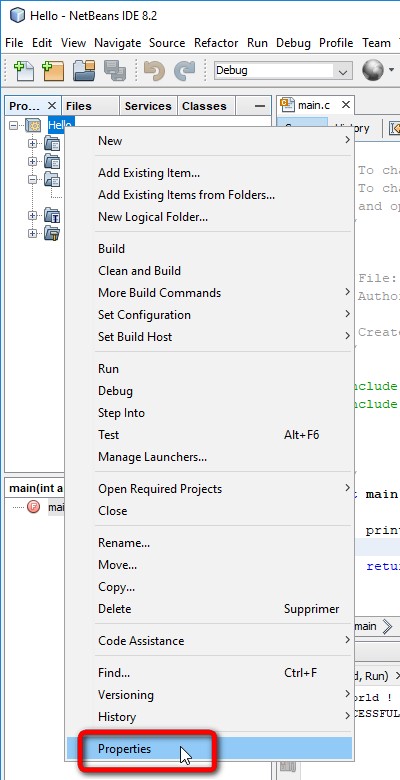Switch to the Classes tab
400x780 pixels.
tap(204, 106)
